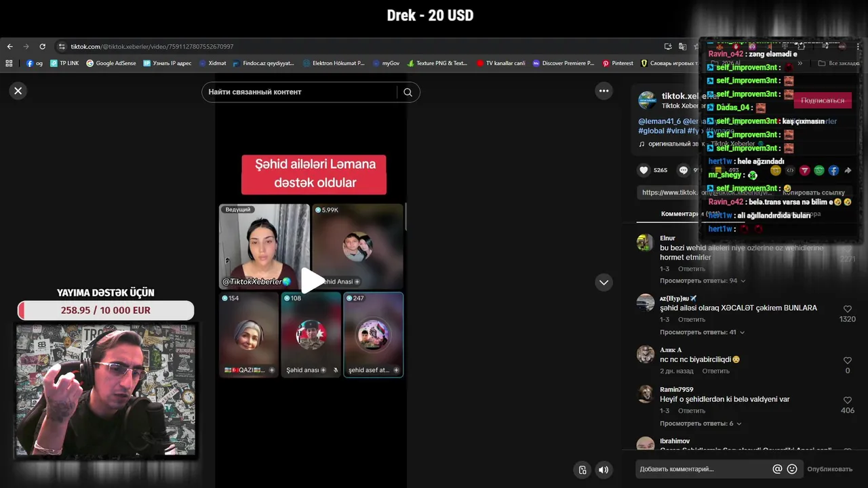
Task: Share video via WhatsApp icon
Action: point(819,170)
